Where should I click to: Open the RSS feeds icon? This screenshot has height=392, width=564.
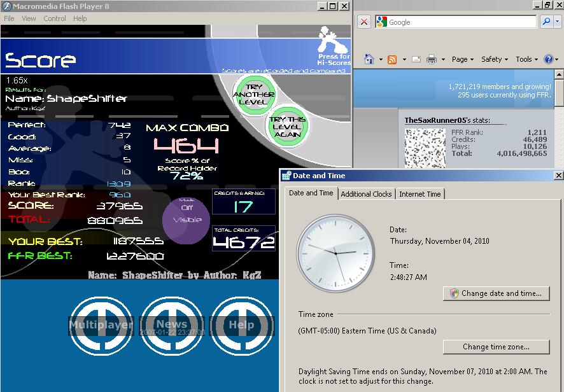[x=392, y=59]
